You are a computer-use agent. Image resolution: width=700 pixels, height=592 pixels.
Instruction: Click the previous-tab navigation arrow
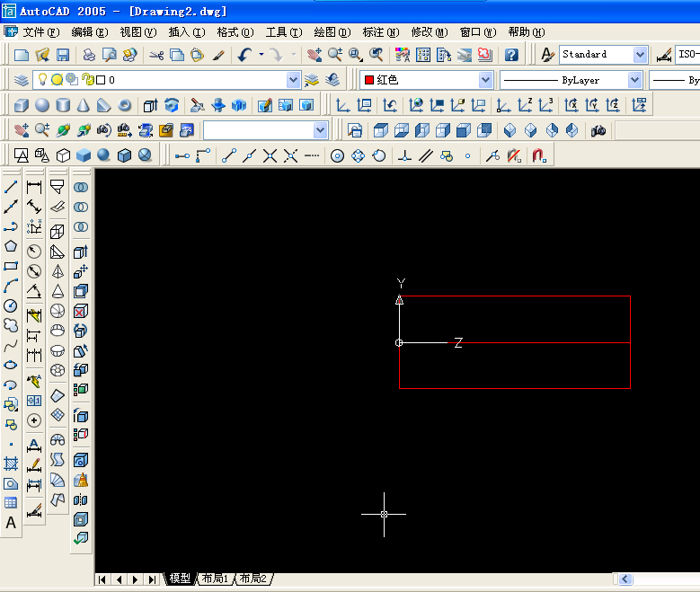tap(119, 579)
